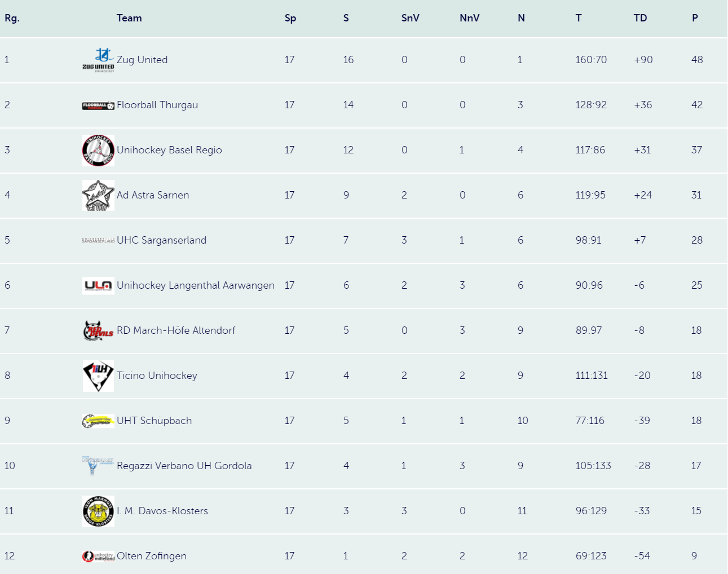
Task: Click the ULA Langenthal Aarwangen logo
Action: point(98,286)
